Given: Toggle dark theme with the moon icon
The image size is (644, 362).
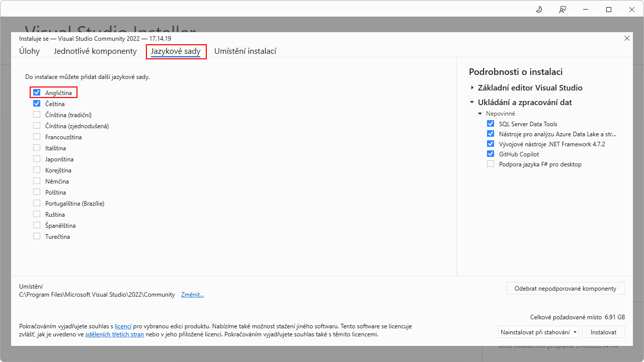Looking at the screenshot, I should [538, 9].
